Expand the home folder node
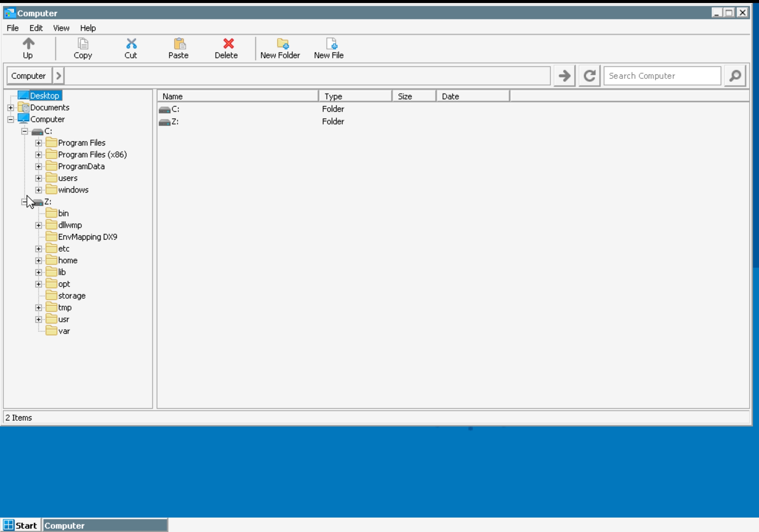Image resolution: width=759 pixels, height=532 pixels. (39, 260)
